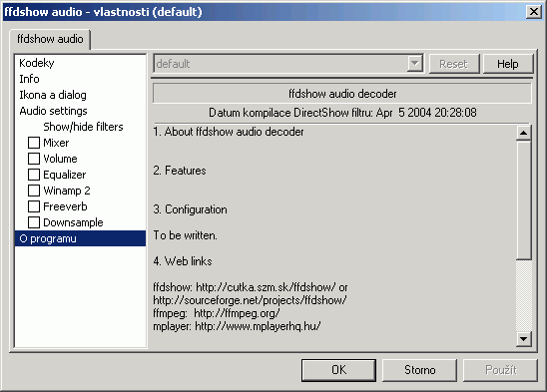
Task: Open Help
Action: coord(508,64)
